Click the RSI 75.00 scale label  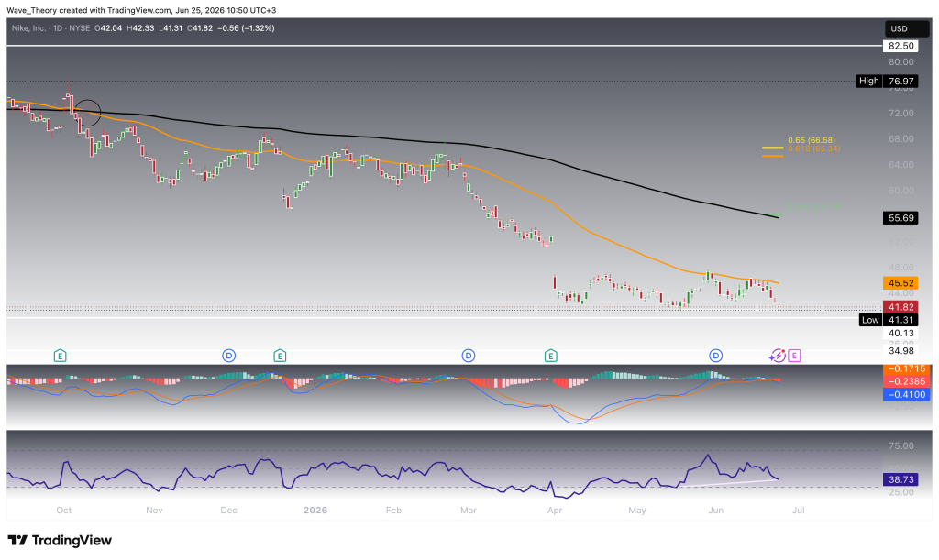point(900,445)
